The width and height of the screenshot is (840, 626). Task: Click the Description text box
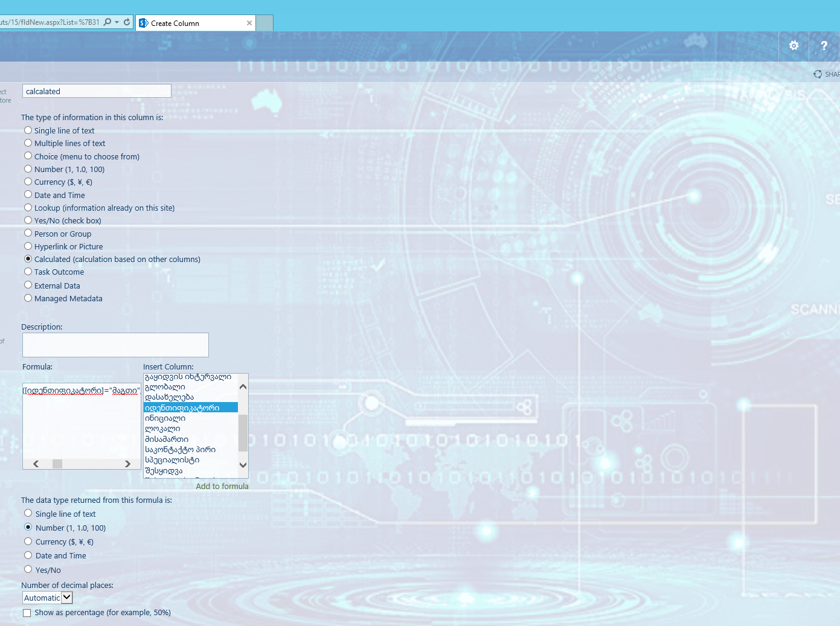[115, 345]
